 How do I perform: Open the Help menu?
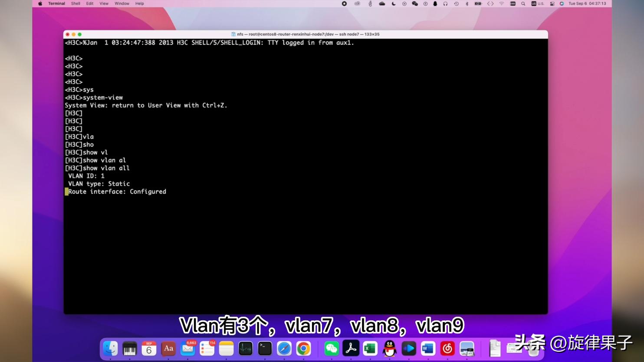pos(139,3)
